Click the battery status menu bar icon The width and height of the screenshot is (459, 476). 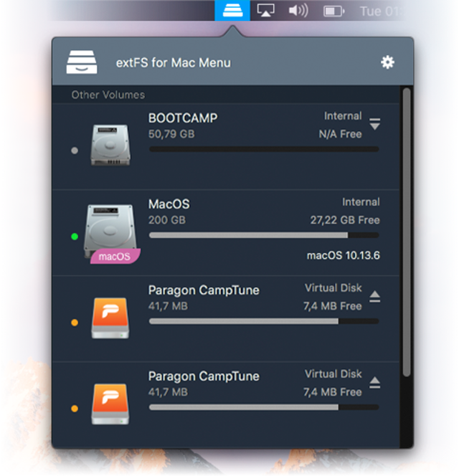pos(334,11)
